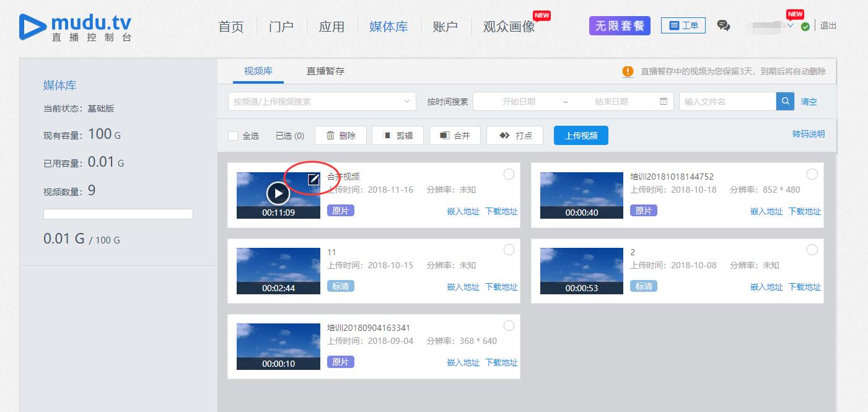Viewport: 868px width, 412px height.
Task: Click the 标清 tag on video 2
Action: [644, 286]
